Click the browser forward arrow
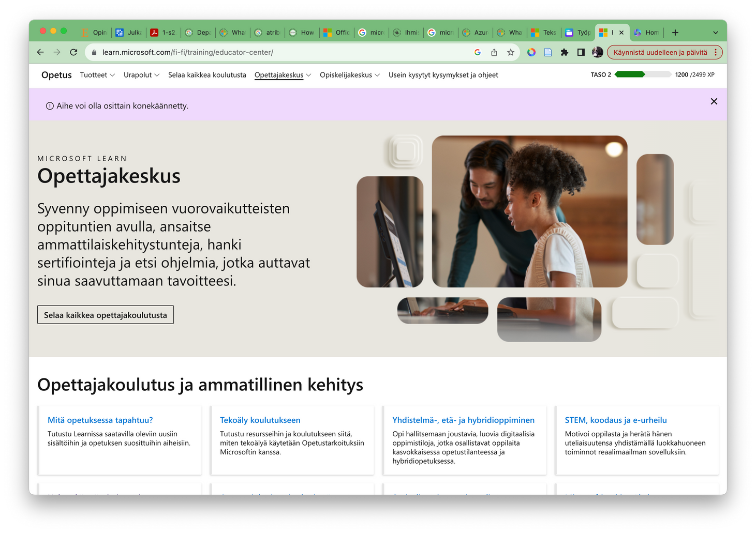The width and height of the screenshot is (756, 533). pos(57,52)
